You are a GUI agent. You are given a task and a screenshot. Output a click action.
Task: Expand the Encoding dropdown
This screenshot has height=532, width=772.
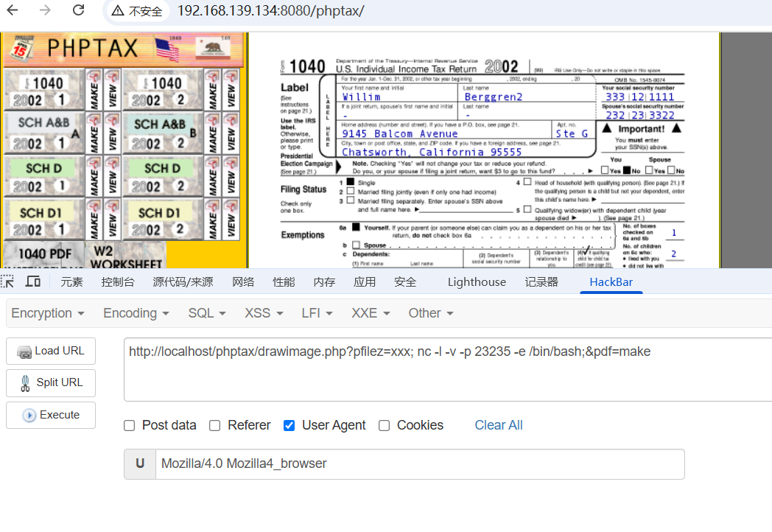[136, 313]
